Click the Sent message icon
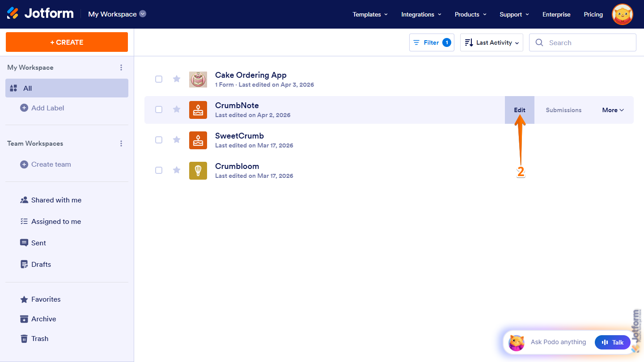This screenshot has width=644, height=362. [x=24, y=243]
